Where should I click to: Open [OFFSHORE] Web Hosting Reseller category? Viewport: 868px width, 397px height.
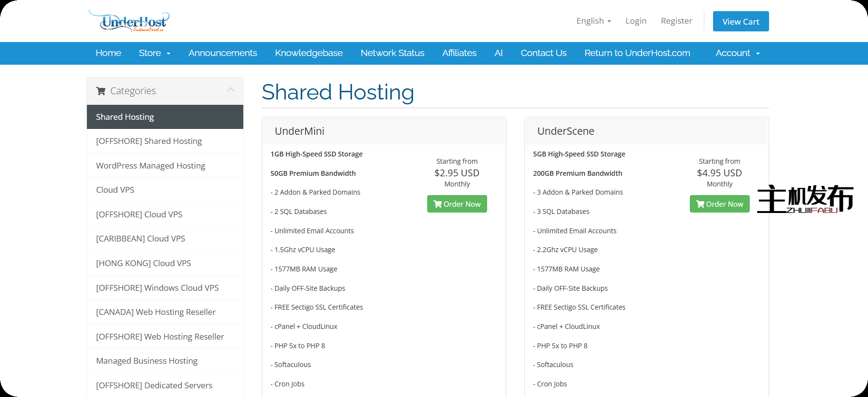click(165, 337)
